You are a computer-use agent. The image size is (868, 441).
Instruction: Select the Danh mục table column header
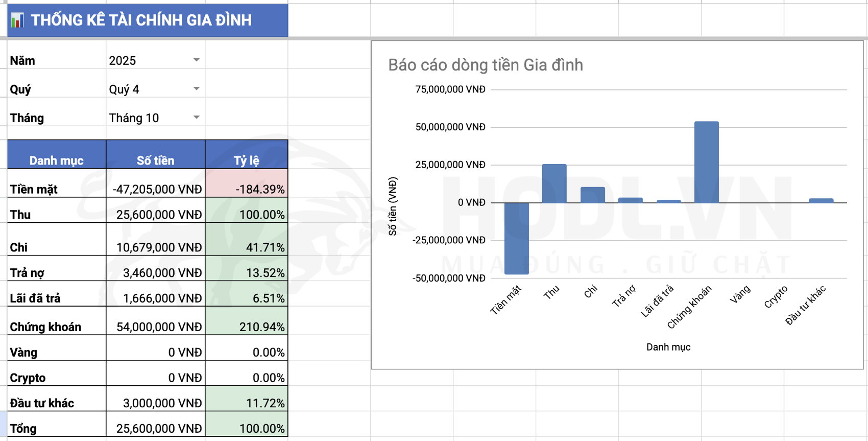(x=56, y=160)
